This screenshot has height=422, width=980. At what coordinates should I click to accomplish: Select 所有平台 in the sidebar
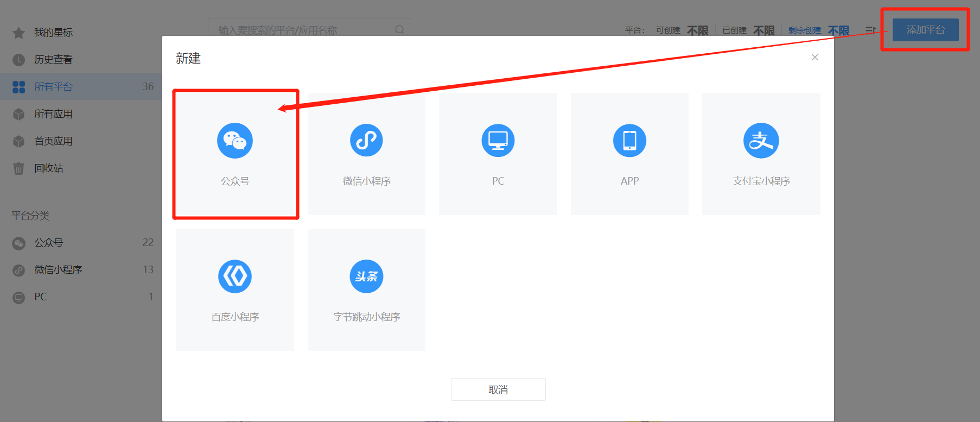[x=81, y=87]
